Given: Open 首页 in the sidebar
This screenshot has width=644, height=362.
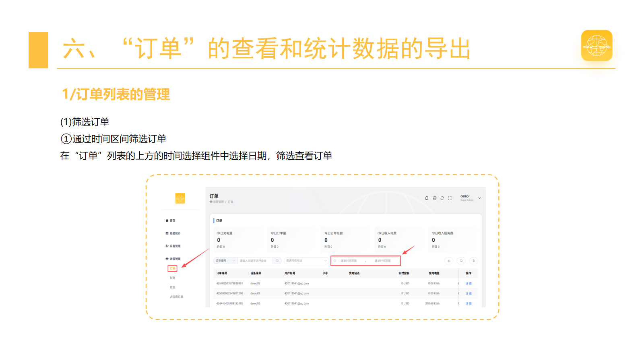Looking at the screenshot, I should click(x=171, y=220).
